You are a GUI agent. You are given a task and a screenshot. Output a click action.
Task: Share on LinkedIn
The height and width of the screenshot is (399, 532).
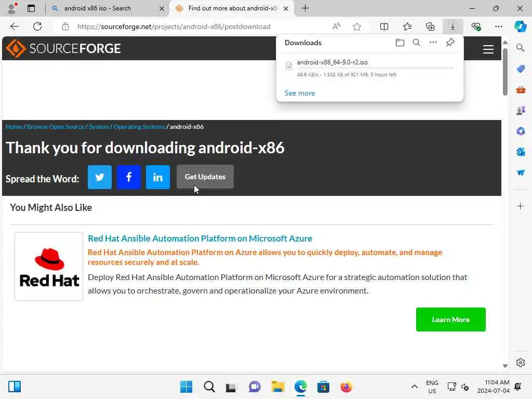point(158,177)
